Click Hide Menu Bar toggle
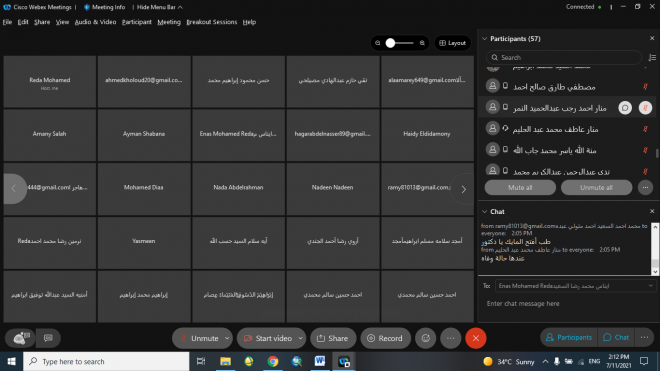This screenshot has width=660, height=371. coord(159,7)
